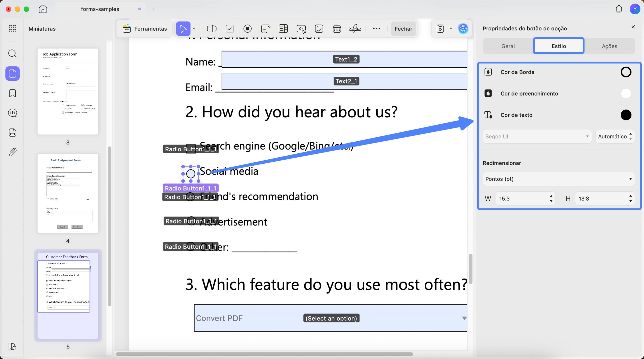Open the Cor de texto color swatch

coord(626,115)
